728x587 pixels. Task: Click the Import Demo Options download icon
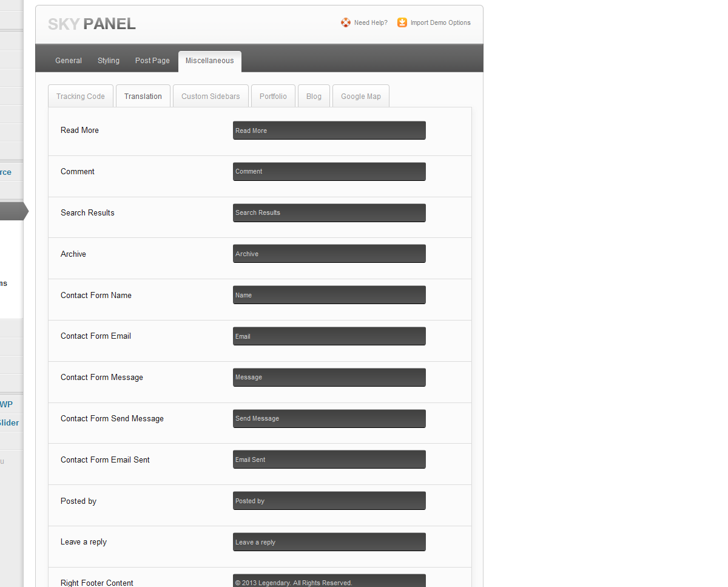pyautogui.click(x=402, y=22)
